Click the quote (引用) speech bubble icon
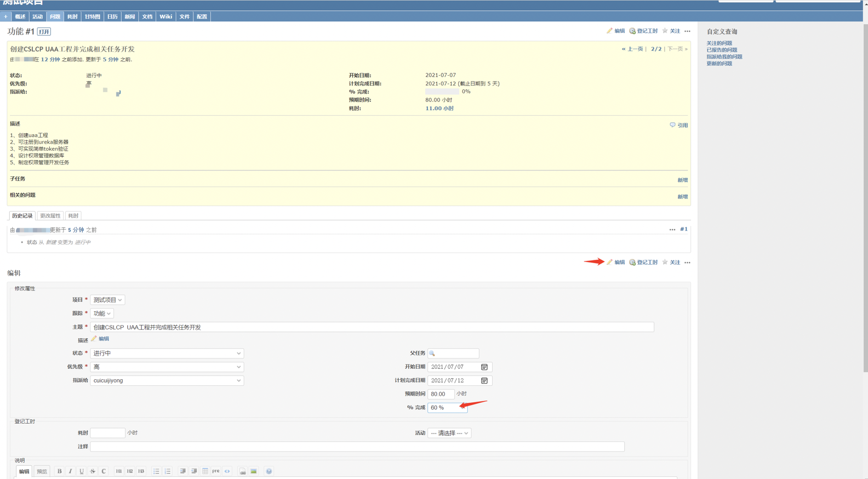Image resolution: width=868 pixels, height=479 pixels. pyautogui.click(x=672, y=125)
